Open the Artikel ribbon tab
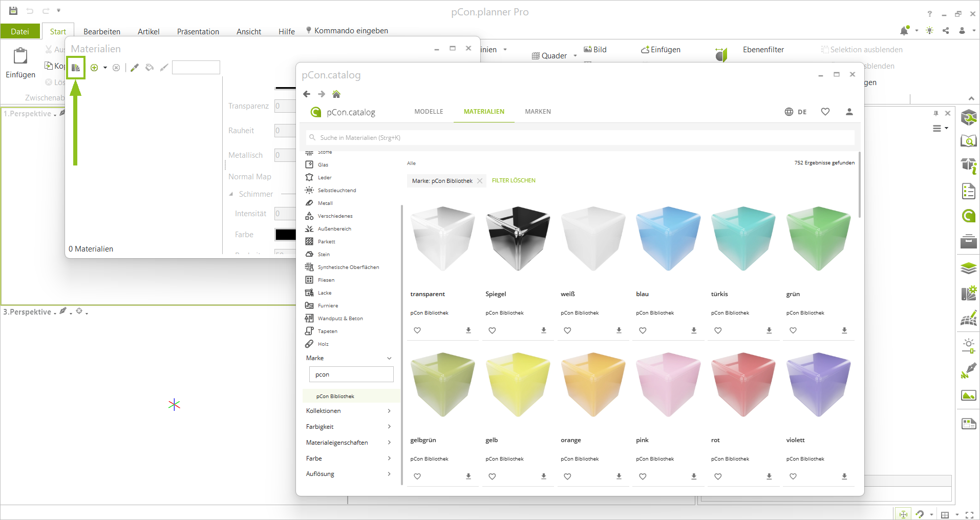 [x=148, y=31]
